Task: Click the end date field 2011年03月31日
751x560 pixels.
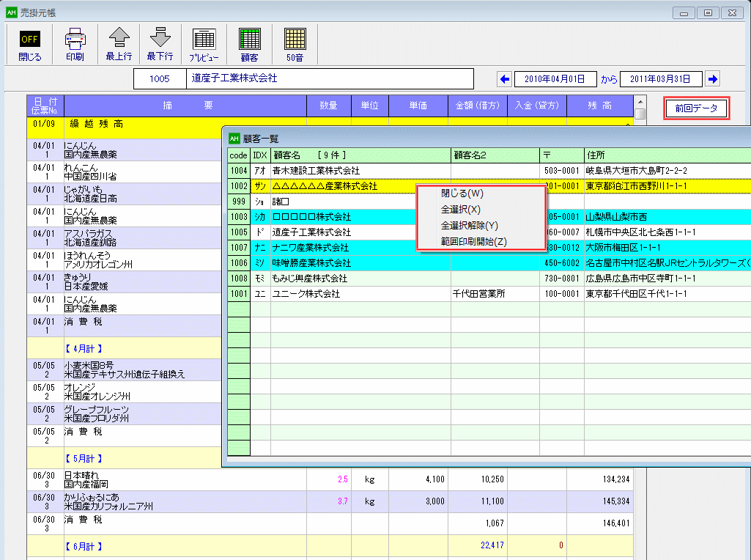Action: [660, 79]
